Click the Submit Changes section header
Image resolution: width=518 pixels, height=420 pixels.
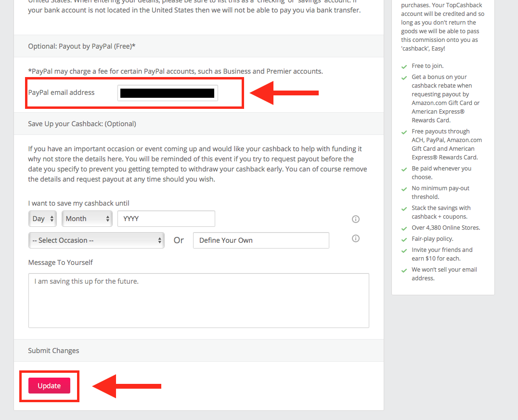(53, 351)
